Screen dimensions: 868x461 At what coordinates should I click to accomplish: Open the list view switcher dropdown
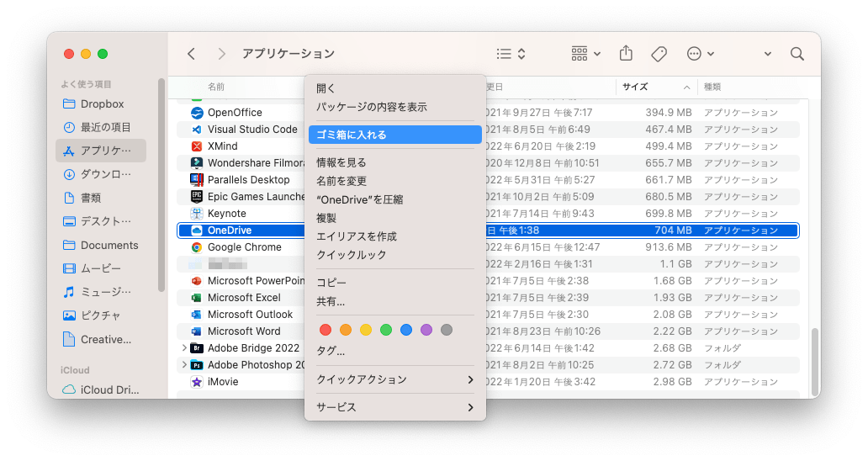511,54
